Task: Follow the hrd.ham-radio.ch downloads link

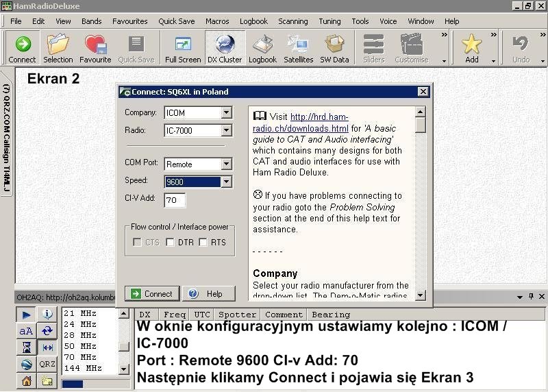Action: (301, 123)
